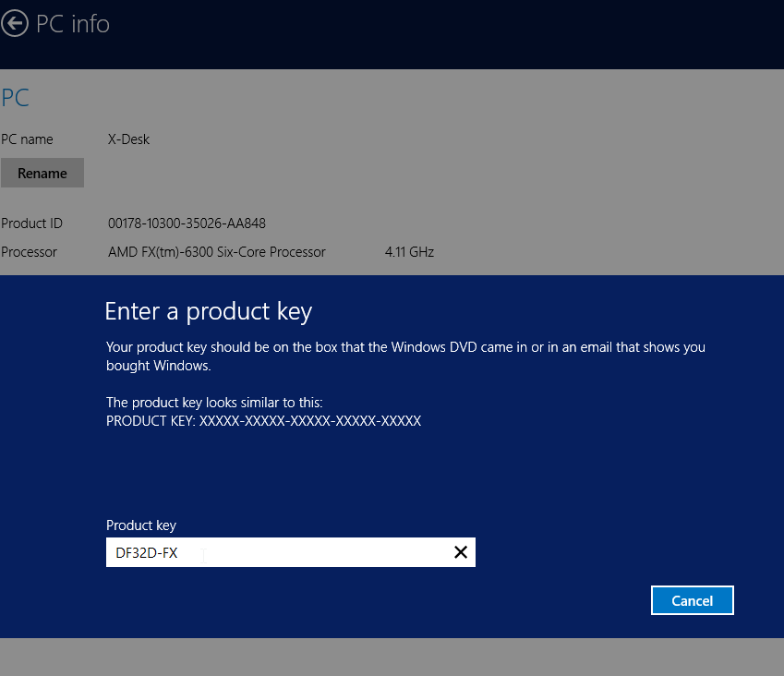Click the Product key field label
The image size is (784, 676).
coord(141,525)
